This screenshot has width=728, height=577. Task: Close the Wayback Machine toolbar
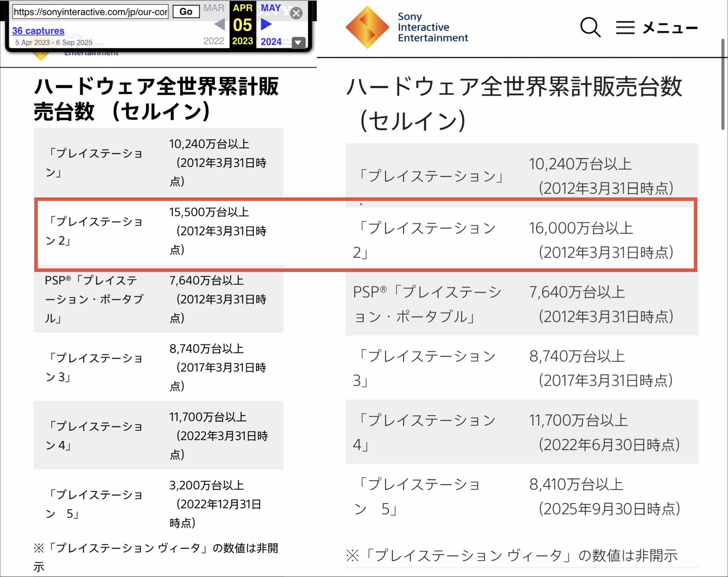[296, 13]
